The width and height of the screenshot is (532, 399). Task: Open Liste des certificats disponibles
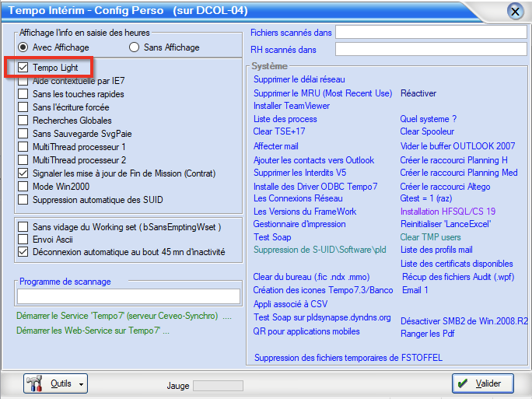click(x=457, y=264)
